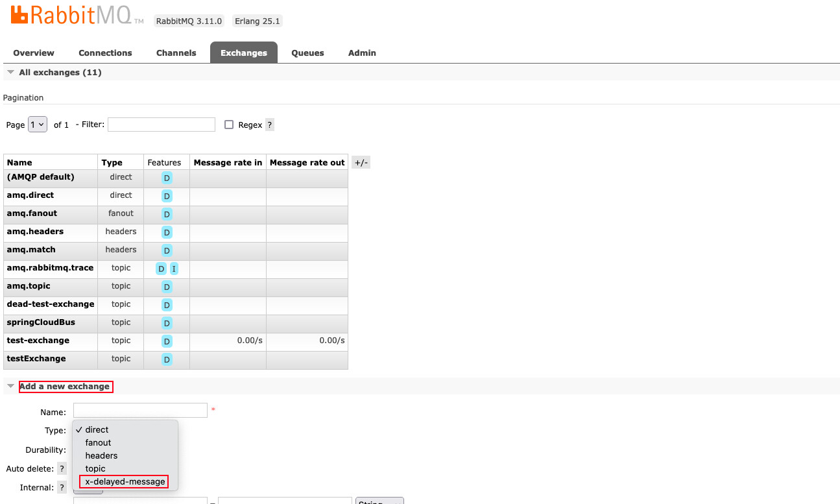The width and height of the screenshot is (840, 504).
Task: Open the Overview tab
Action: [34, 53]
